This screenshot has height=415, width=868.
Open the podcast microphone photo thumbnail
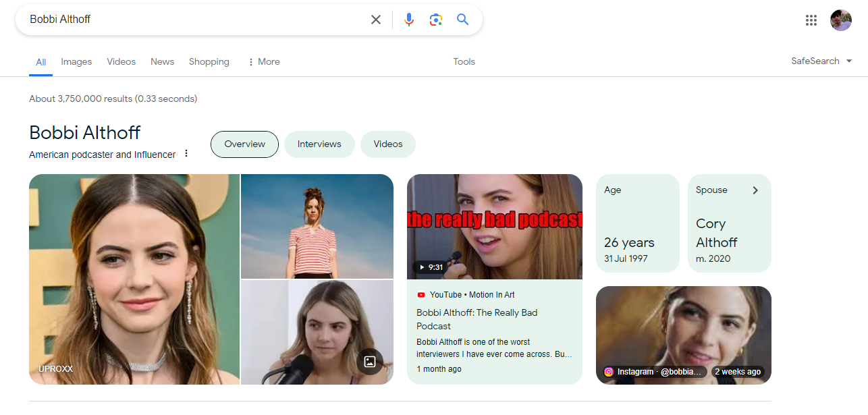point(317,333)
